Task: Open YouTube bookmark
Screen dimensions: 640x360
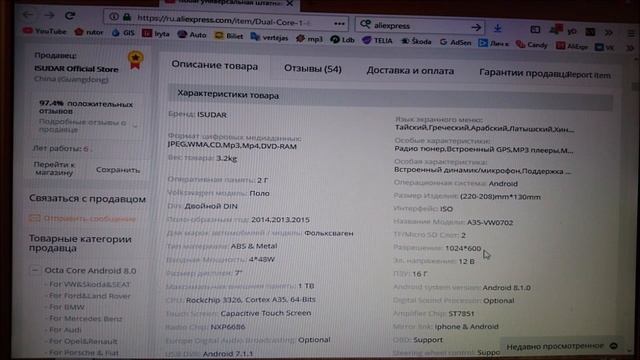Action: point(45,31)
